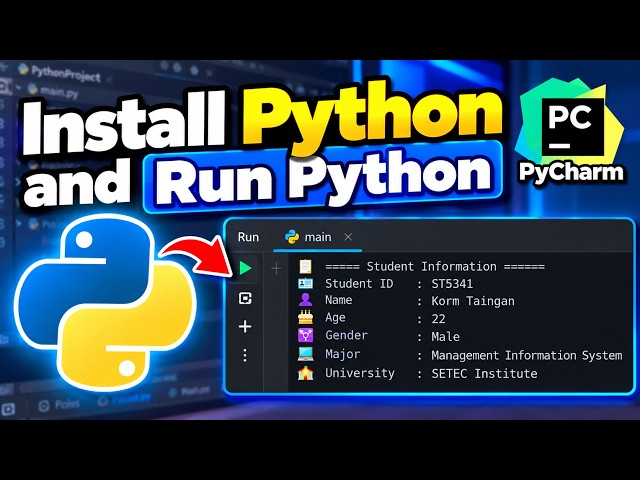Click the ID card emoji beside Student ID
Viewport: 640px width, 480px height.
(x=305, y=283)
